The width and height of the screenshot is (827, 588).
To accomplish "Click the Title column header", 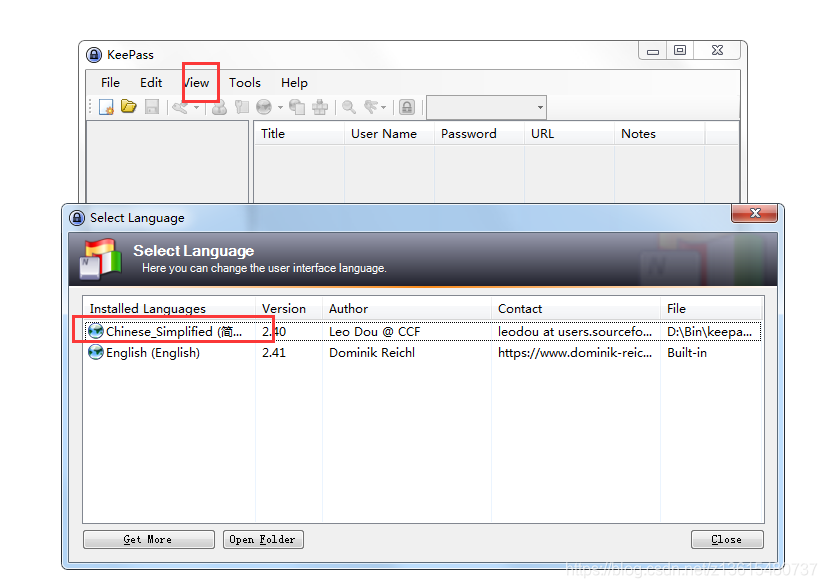I will tap(299, 134).
